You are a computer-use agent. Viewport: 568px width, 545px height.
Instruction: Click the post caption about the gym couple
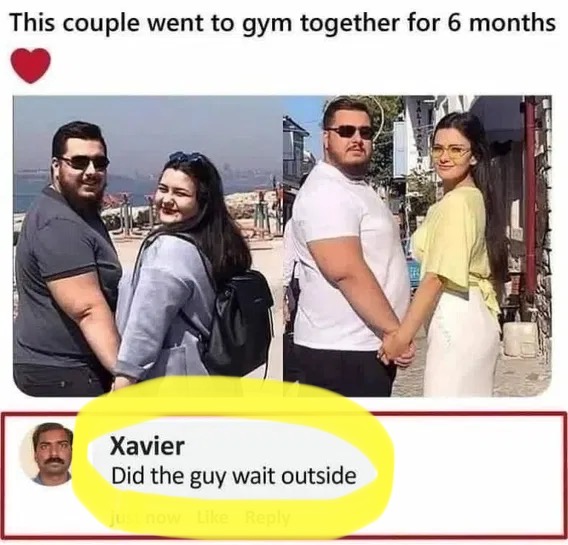pos(283,22)
